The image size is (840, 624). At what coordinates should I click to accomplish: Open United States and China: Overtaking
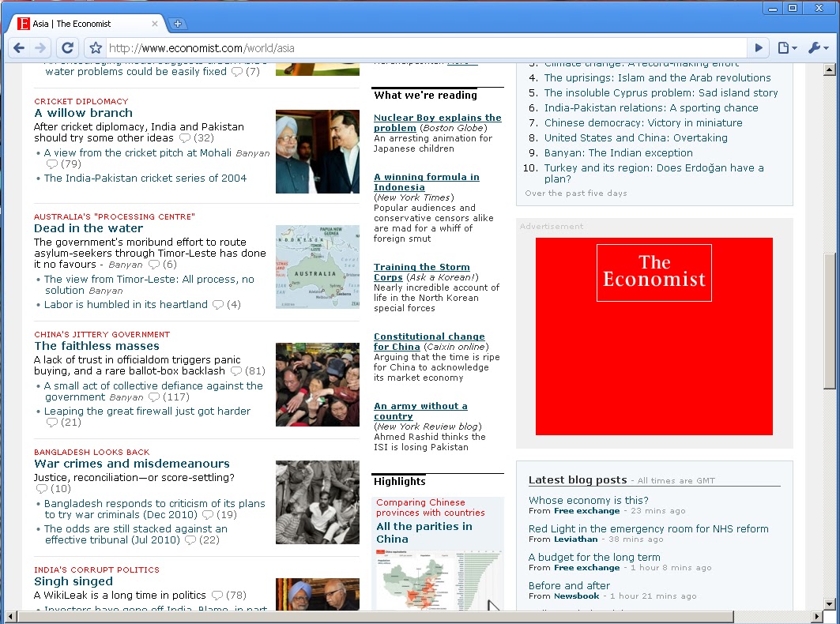636,137
